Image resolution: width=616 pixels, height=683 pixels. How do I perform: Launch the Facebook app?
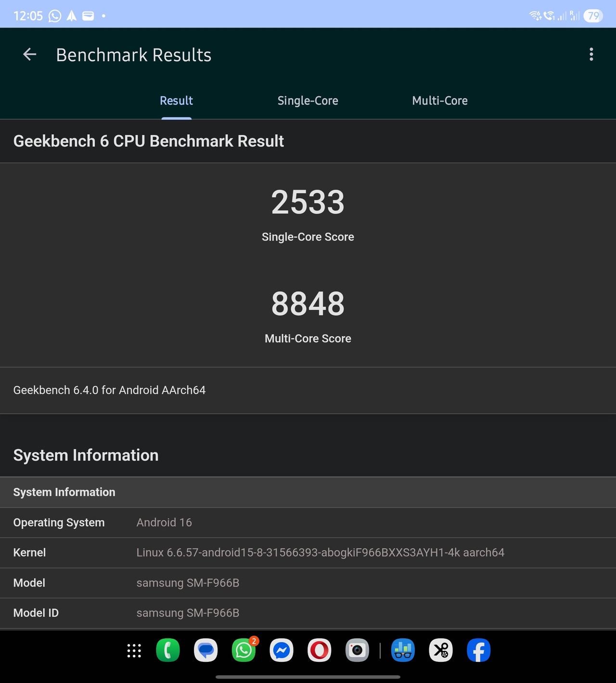click(x=479, y=650)
